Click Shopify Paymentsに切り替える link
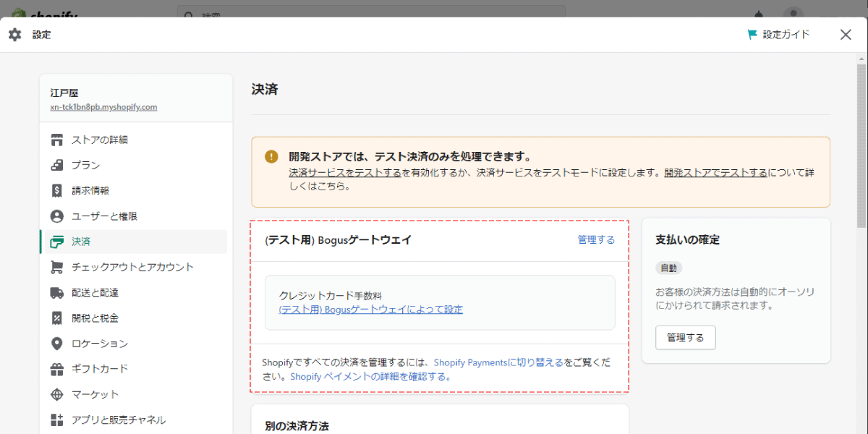 pos(498,362)
